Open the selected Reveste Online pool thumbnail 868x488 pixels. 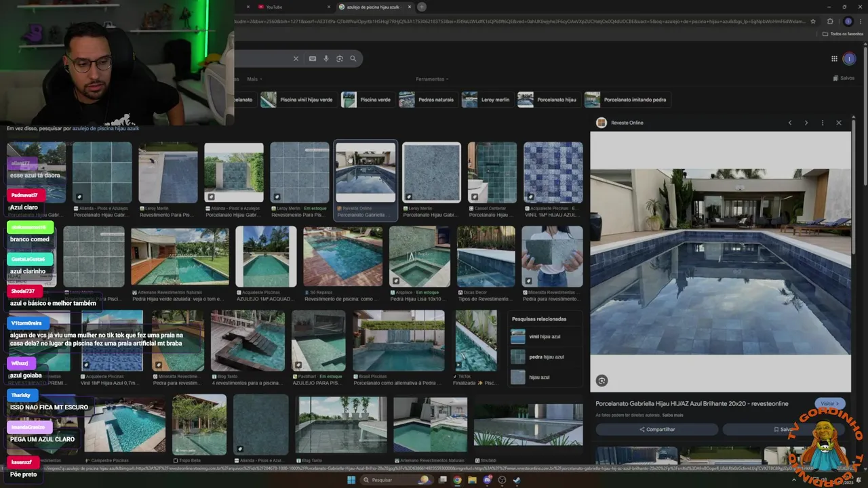[366, 172]
